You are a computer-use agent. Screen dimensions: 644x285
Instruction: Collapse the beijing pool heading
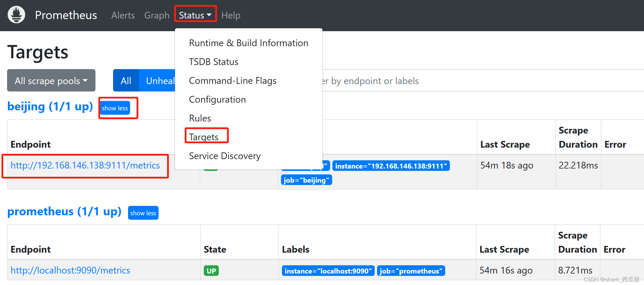(x=50, y=106)
